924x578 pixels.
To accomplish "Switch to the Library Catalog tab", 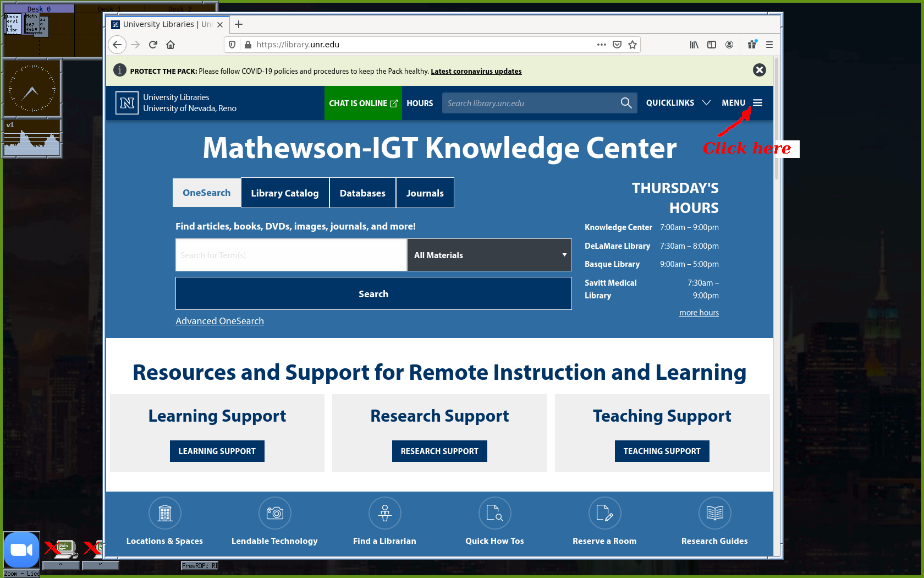I will pyautogui.click(x=285, y=193).
